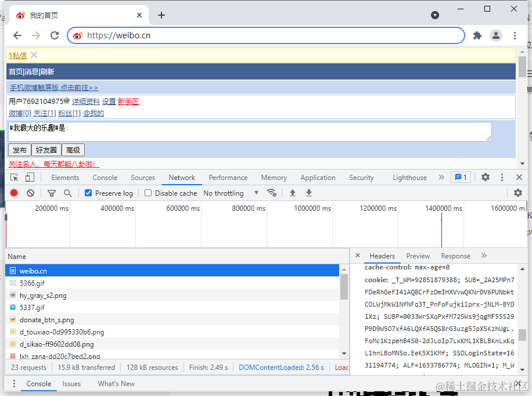This screenshot has height=396, width=532.
Task: Open the 粉丝[1] link
Action: (x=69, y=113)
